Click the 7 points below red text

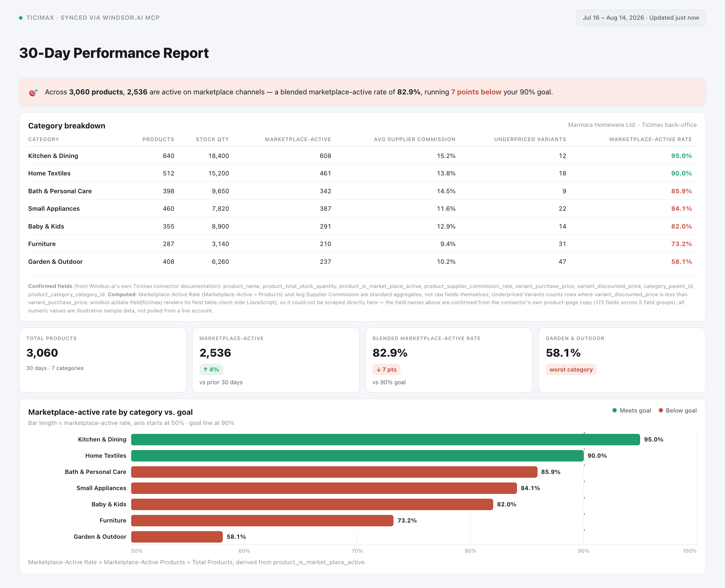476,92
